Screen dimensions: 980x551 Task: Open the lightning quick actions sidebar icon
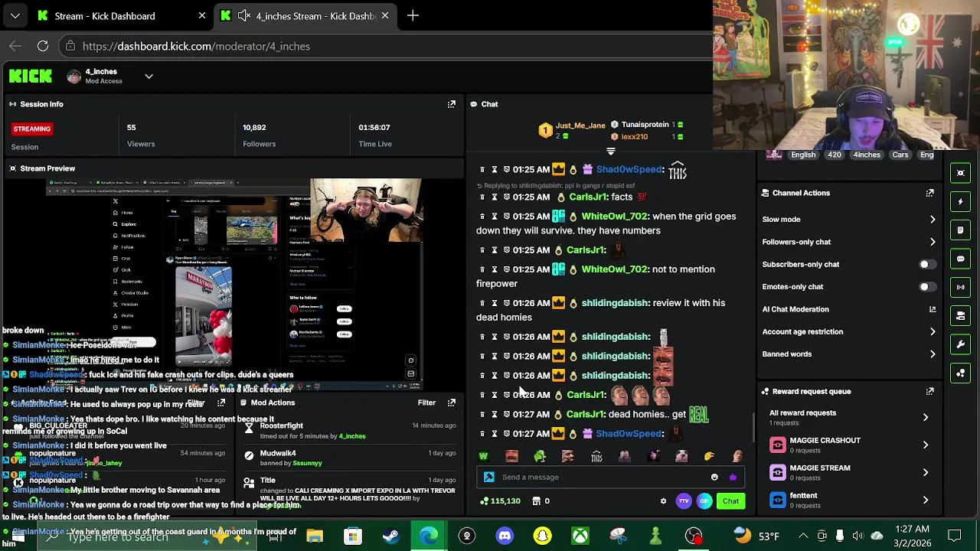click(x=961, y=201)
